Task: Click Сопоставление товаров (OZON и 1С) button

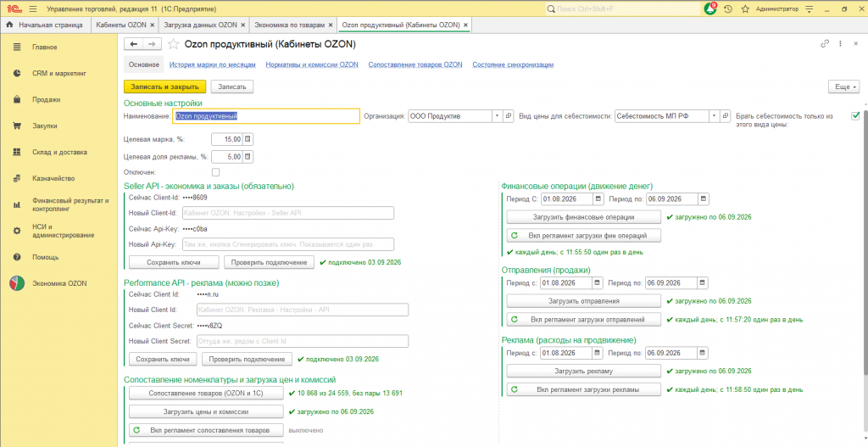Action: 206,394
